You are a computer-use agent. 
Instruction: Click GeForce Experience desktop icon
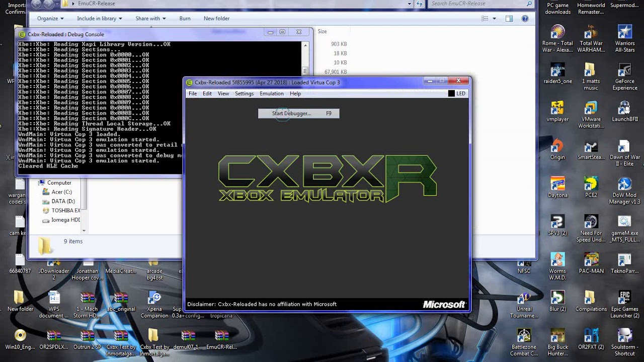[624, 76]
